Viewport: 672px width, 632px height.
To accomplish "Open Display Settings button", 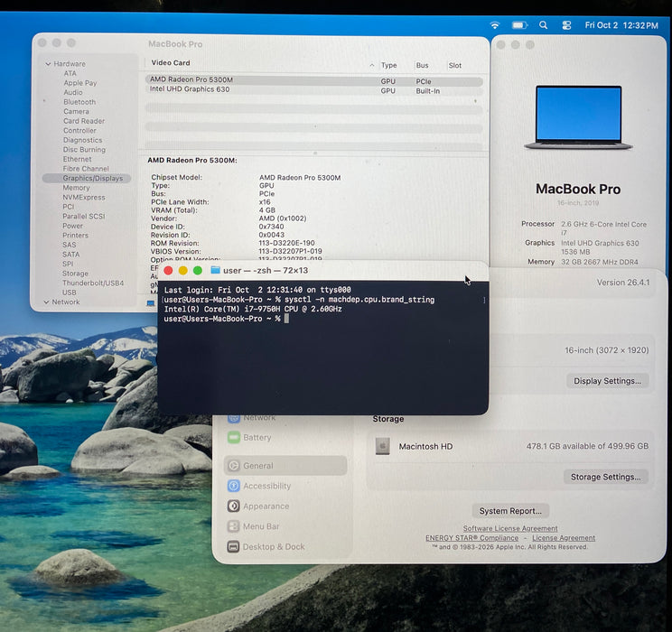I will click(x=607, y=381).
